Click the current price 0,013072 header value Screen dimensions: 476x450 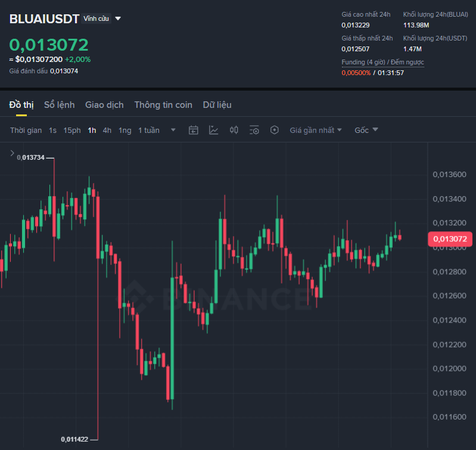coord(49,45)
